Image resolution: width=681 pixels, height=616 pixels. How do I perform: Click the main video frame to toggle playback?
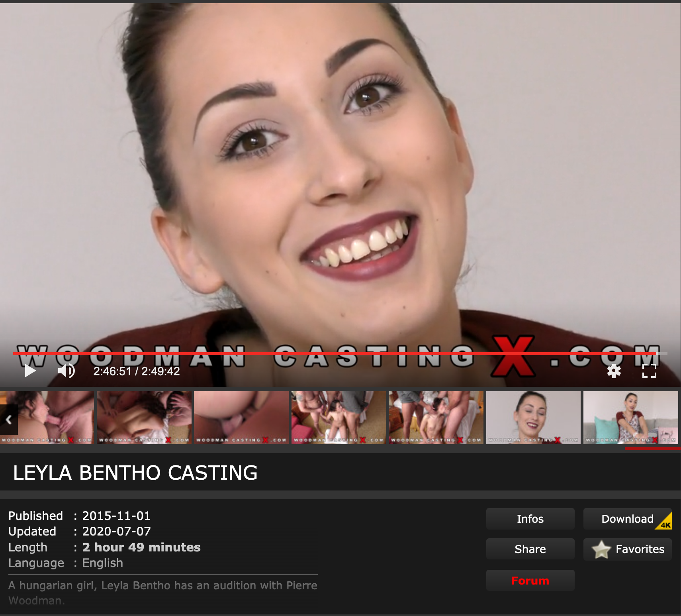click(x=340, y=179)
